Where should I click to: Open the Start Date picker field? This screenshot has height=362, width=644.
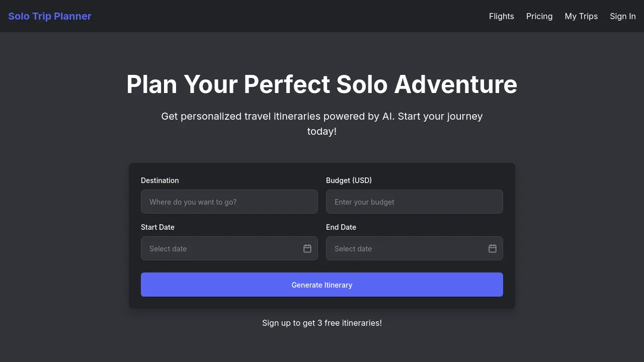coord(221,248)
